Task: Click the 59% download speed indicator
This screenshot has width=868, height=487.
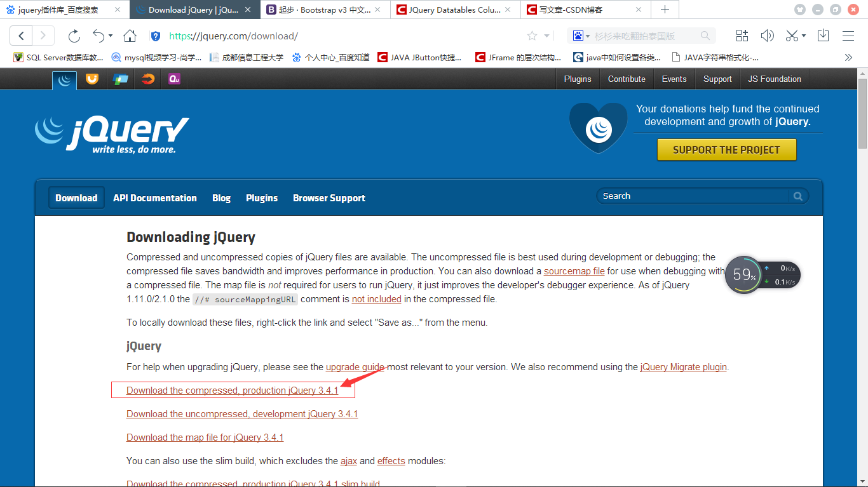Action: coord(743,274)
